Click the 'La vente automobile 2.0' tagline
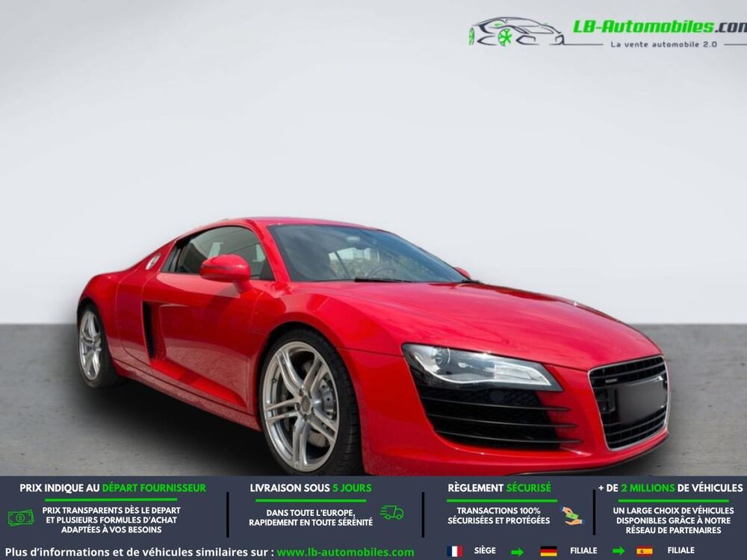Image resolution: width=747 pixels, height=560 pixels. pos(663,44)
